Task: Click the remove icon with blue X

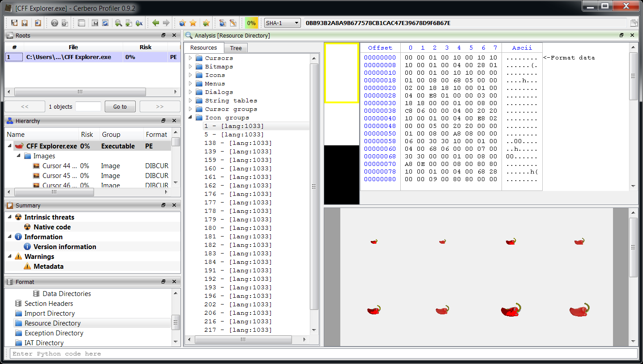Action: [139, 23]
